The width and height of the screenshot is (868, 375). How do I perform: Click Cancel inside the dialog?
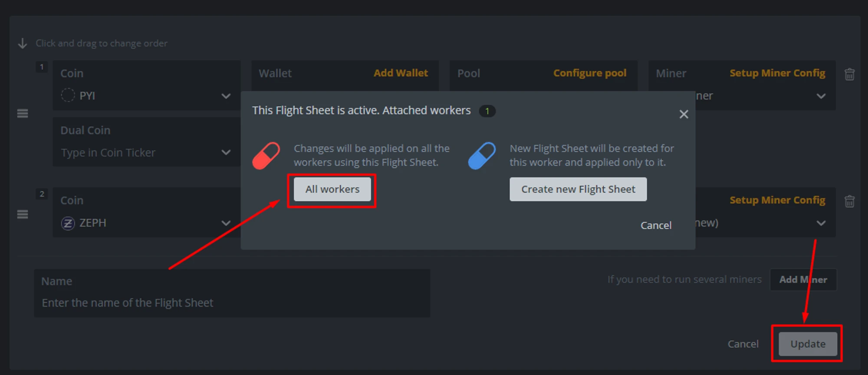(x=656, y=225)
